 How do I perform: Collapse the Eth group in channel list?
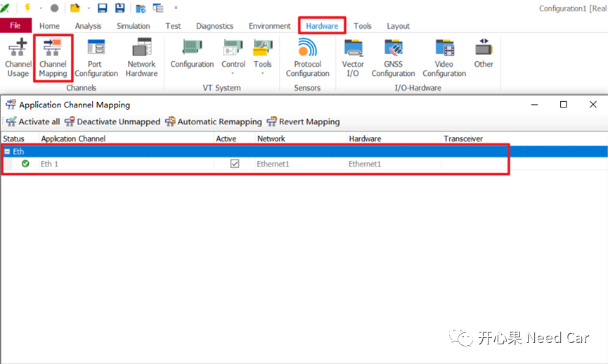point(7,152)
